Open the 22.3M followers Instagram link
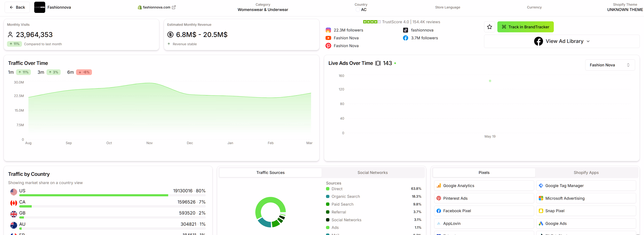 [x=348, y=30]
